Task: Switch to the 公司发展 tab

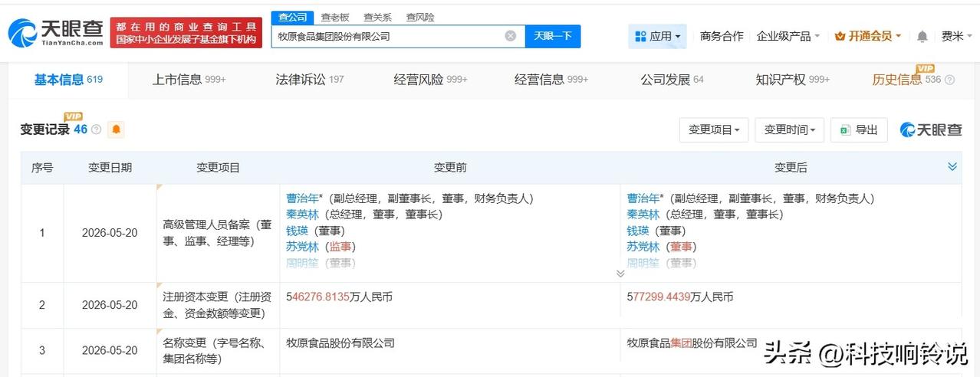Action: 672,80
